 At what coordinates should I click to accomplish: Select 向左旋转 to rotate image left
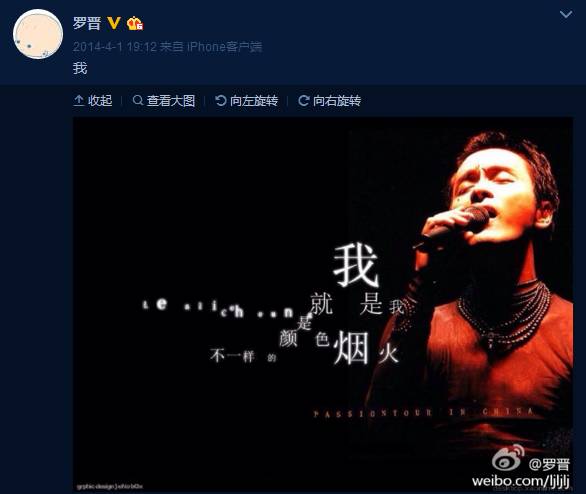coord(247,101)
